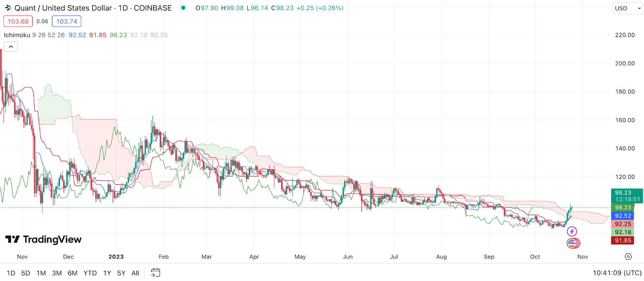This screenshot has height=281, width=644.
Task: Click the 220.00 price scale label
Action: (625, 35)
